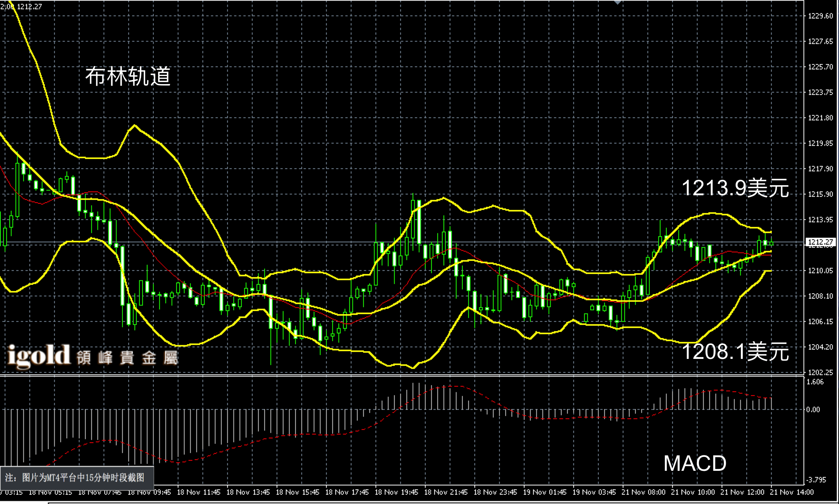Click the current price tag 1212.27 on axis

point(820,242)
